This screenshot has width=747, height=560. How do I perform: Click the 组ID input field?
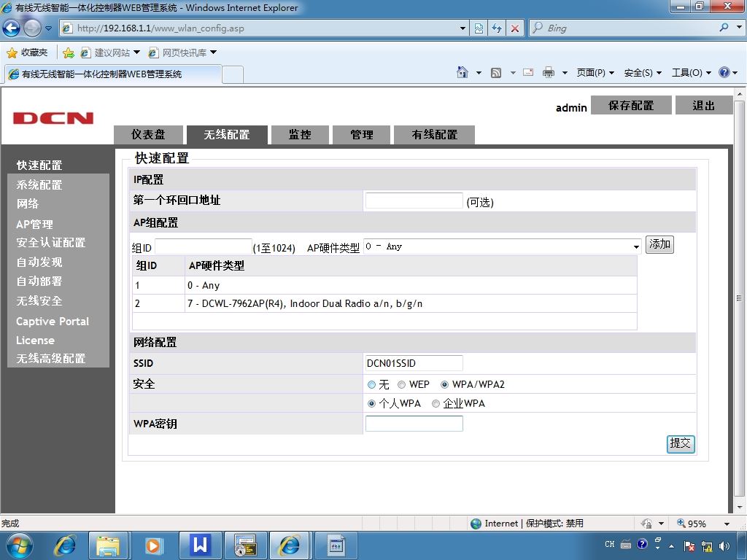[x=204, y=246]
